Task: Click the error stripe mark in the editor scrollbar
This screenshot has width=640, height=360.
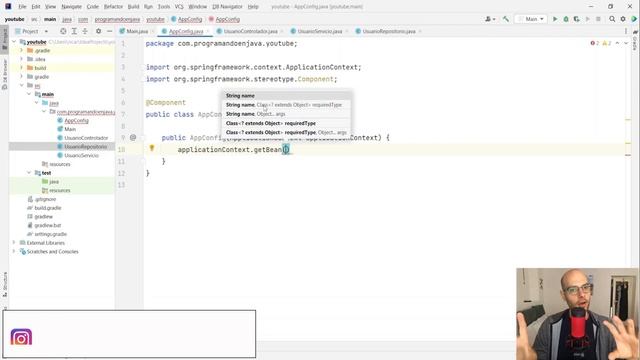Action: (x=628, y=155)
